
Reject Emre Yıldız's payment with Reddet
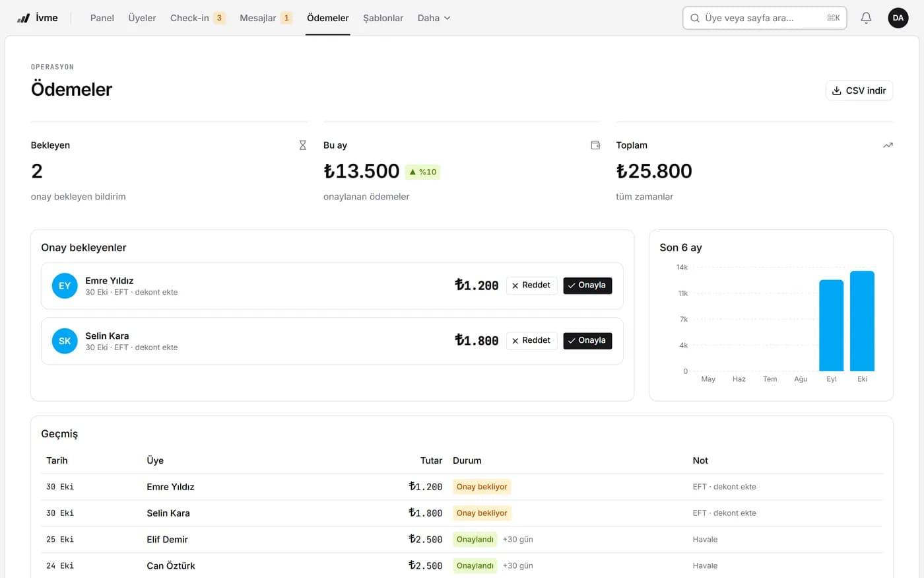click(531, 285)
